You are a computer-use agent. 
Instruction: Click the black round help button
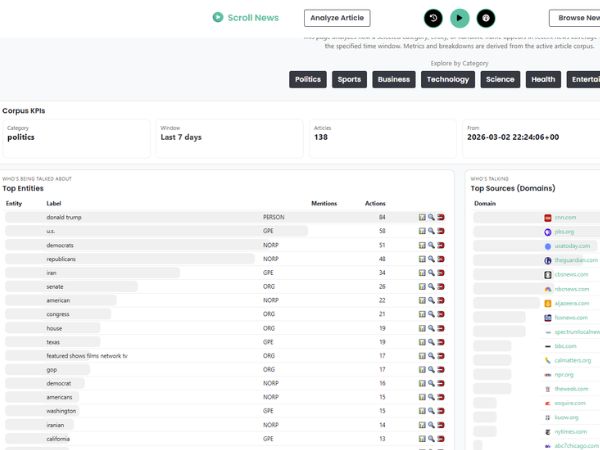click(x=486, y=18)
